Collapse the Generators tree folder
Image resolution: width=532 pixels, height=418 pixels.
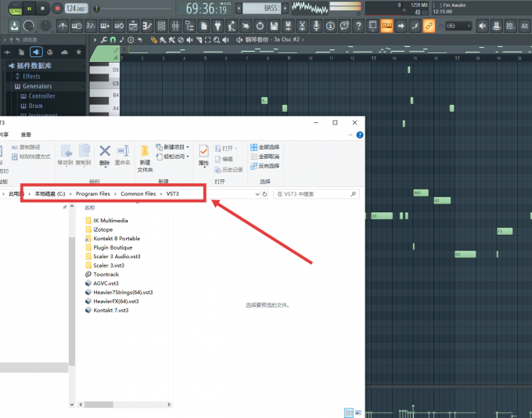(83, 86)
